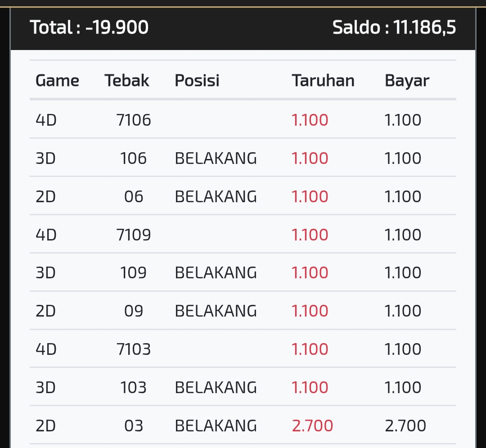This screenshot has height=448, width=486.
Task: Click the 09 guess number
Action: click(x=134, y=311)
